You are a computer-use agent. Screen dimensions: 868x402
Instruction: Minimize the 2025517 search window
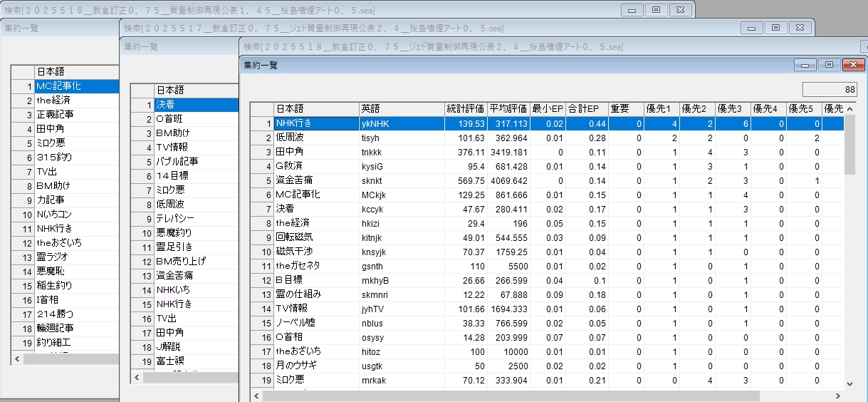point(752,28)
